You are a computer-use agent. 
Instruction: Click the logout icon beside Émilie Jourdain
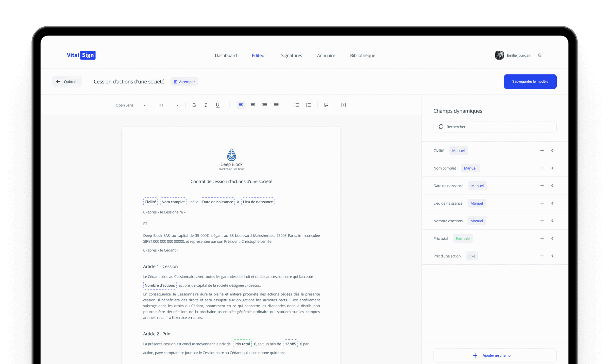click(540, 55)
